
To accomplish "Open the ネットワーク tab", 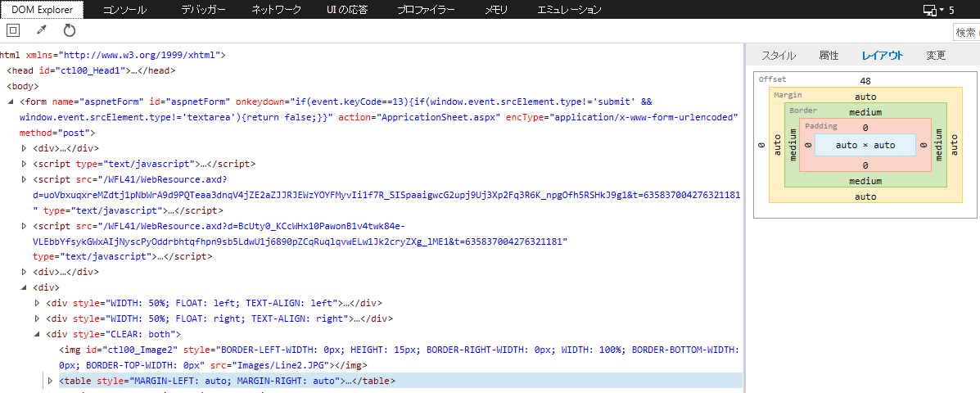I will pyautogui.click(x=276, y=9).
